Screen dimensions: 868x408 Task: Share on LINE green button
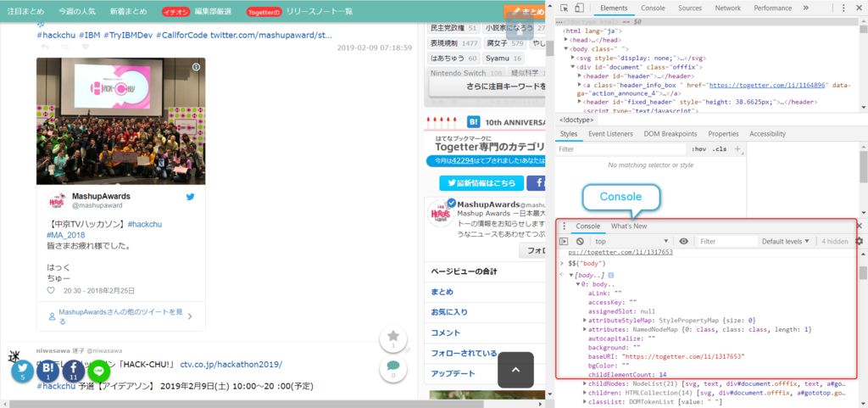tap(98, 371)
